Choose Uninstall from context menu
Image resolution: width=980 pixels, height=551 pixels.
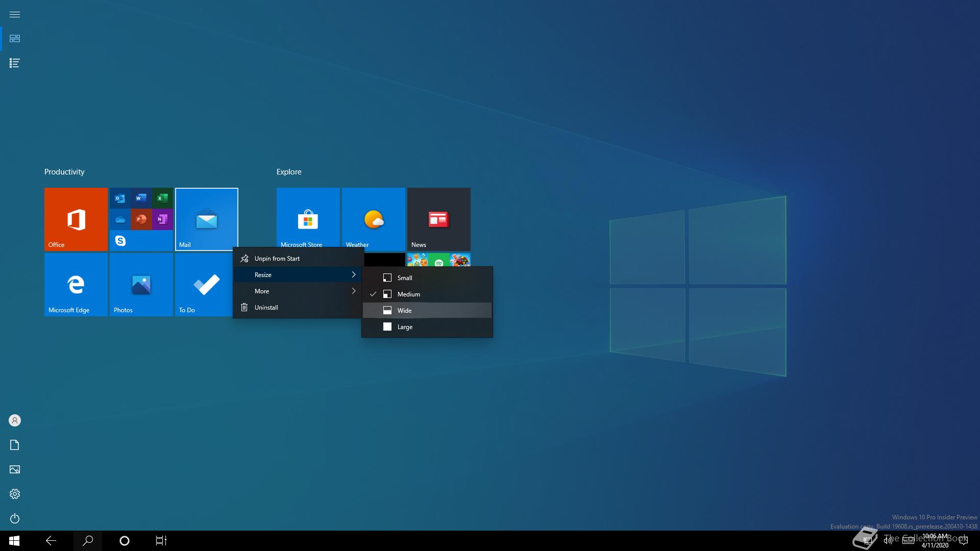[x=299, y=308]
